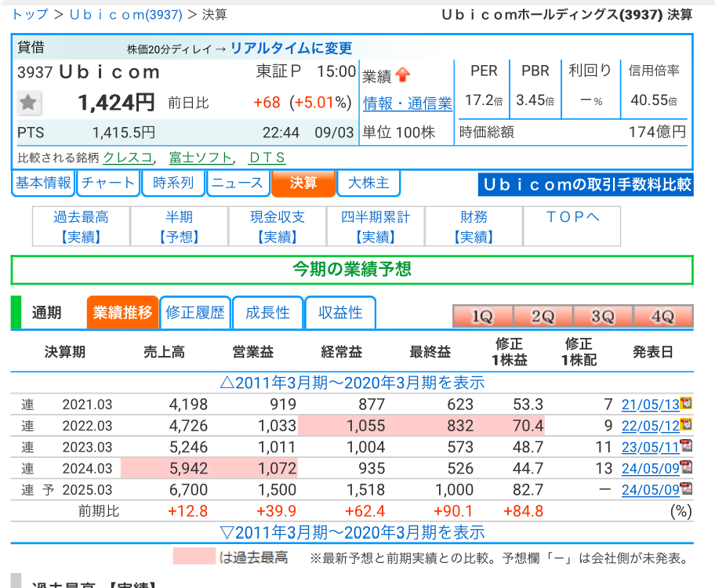Viewport: 715px width, 588px height.
Task: Click the 今期の業績予想 heading bar
Action: click(x=352, y=270)
